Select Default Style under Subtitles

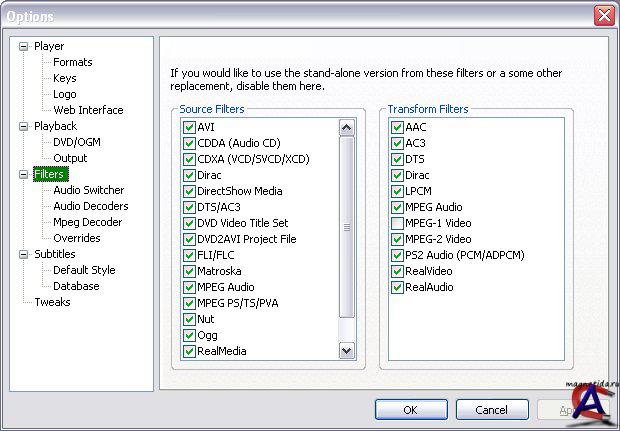(84, 270)
